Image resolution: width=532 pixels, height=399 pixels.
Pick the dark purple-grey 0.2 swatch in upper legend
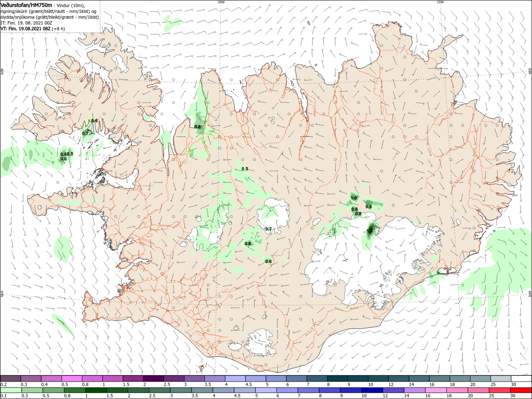[x=10, y=379]
